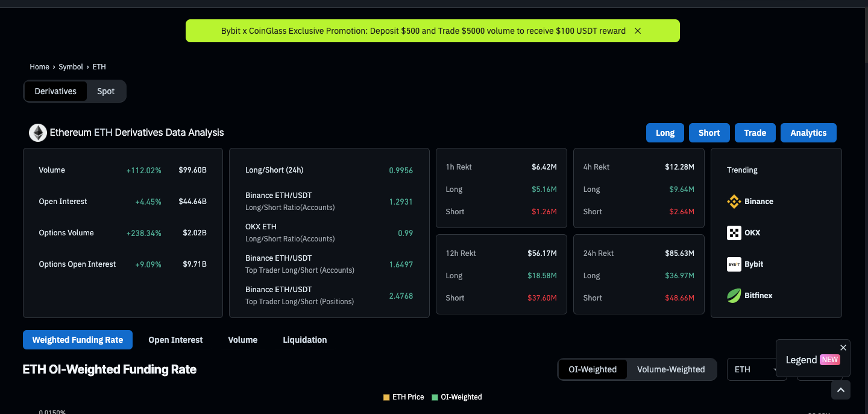Image resolution: width=868 pixels, height=414 pixels.
Task: Open the Symbol breadcrumb link
Action: [x=71, y=67]
